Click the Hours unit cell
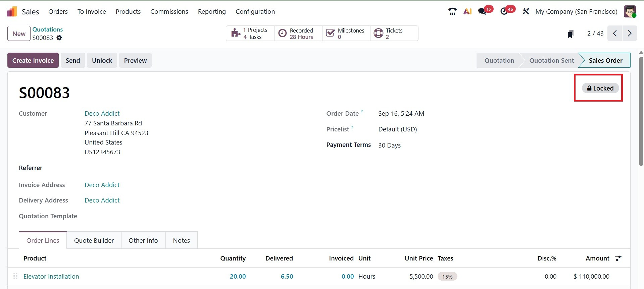This screenshot has height=289, width=644. point(367,276)
